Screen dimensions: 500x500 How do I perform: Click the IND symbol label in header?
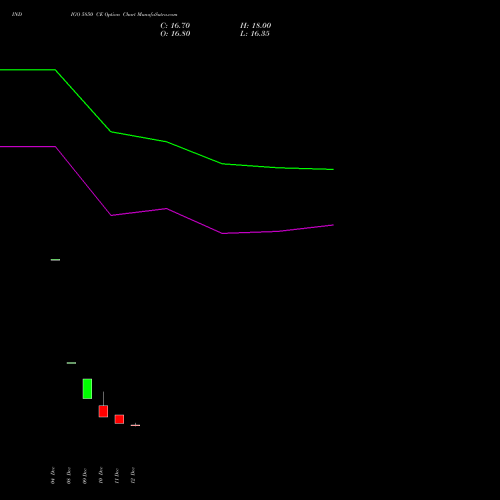17,14
